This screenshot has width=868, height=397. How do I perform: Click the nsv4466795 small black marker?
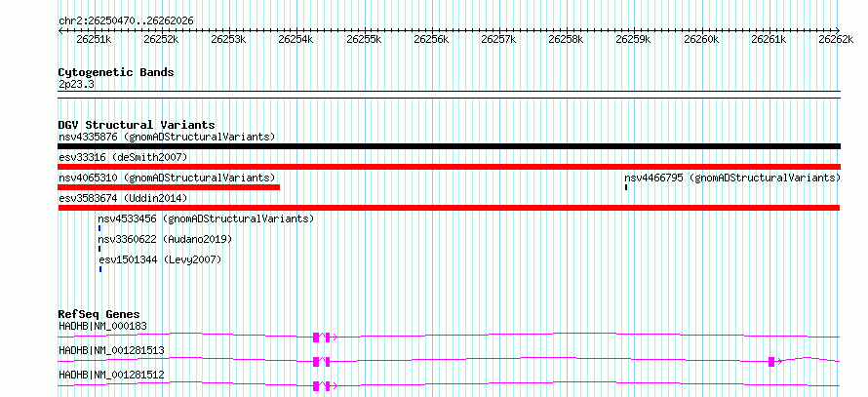[626, 187]
